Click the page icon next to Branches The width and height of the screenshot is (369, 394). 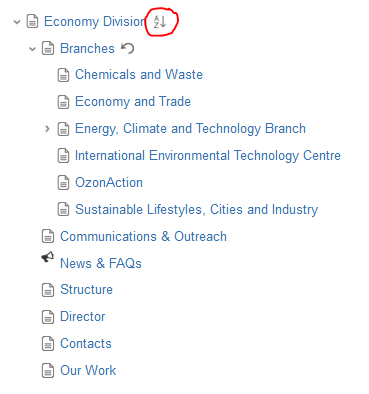pos(48,48)
